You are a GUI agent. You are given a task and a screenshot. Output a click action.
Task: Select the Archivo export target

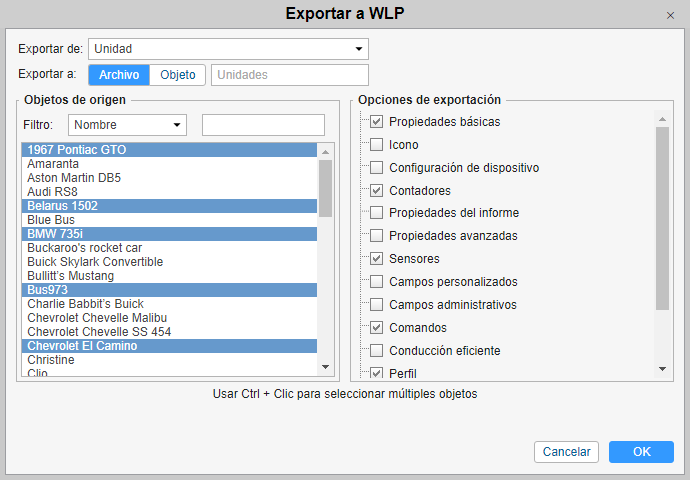point(119,75)
